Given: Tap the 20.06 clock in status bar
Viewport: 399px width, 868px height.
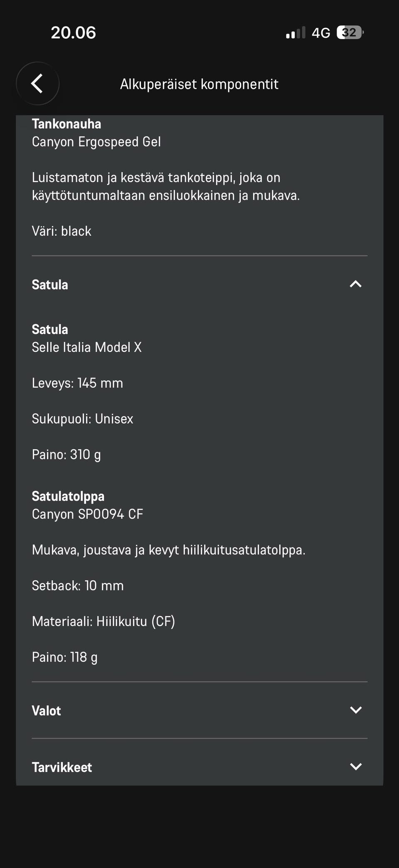Looking at the screenshot, I should click(74, 33).
